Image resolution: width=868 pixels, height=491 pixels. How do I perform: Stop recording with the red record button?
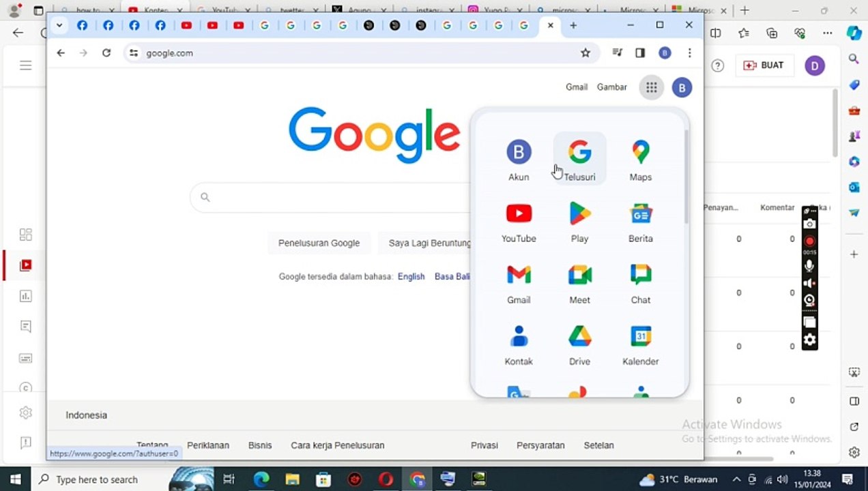click(809, 241)
